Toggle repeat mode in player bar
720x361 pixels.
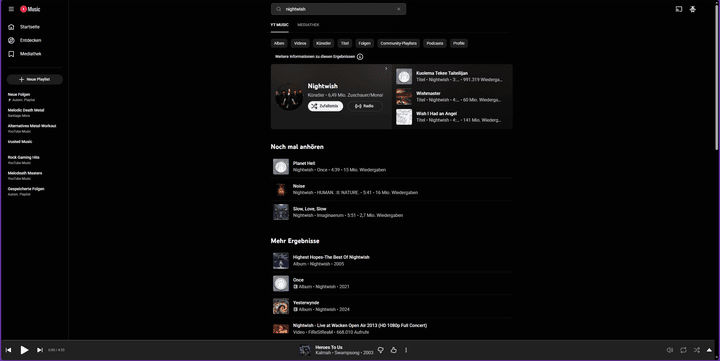pos(683,350)
